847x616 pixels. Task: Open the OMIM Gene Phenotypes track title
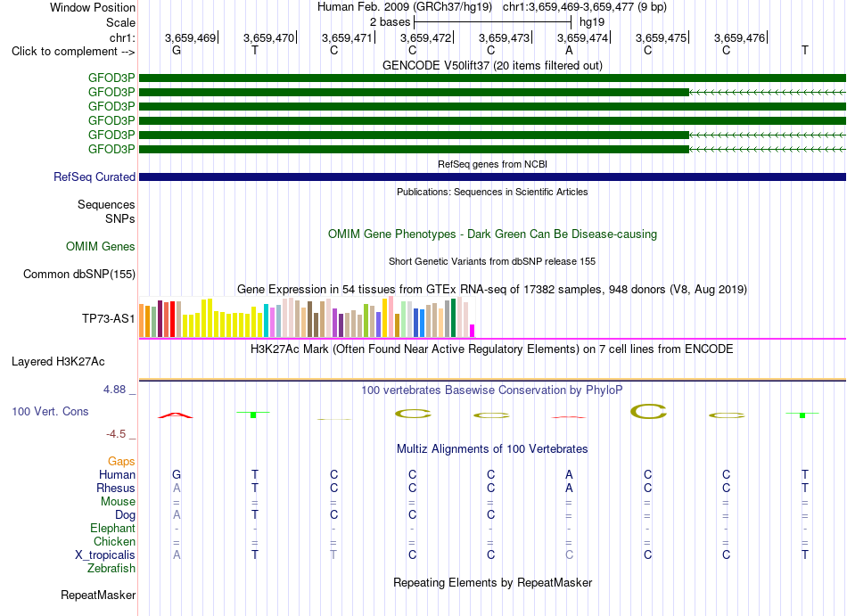click(492, 234)
